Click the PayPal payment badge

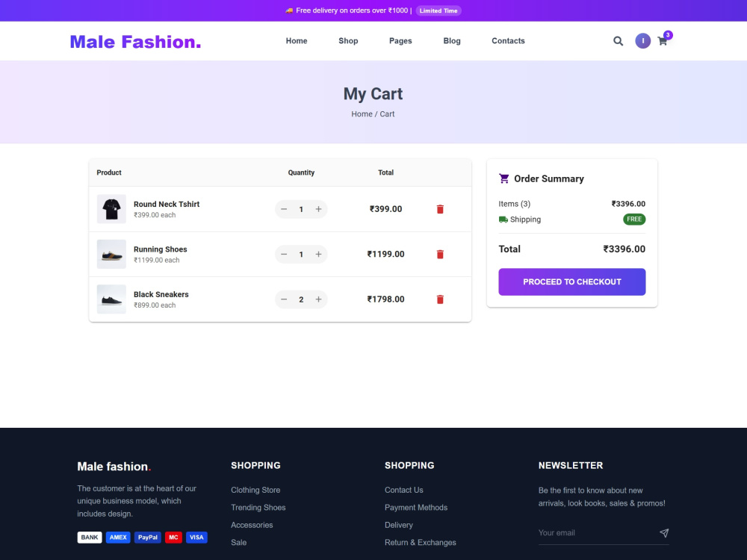[x=148, y=538]
